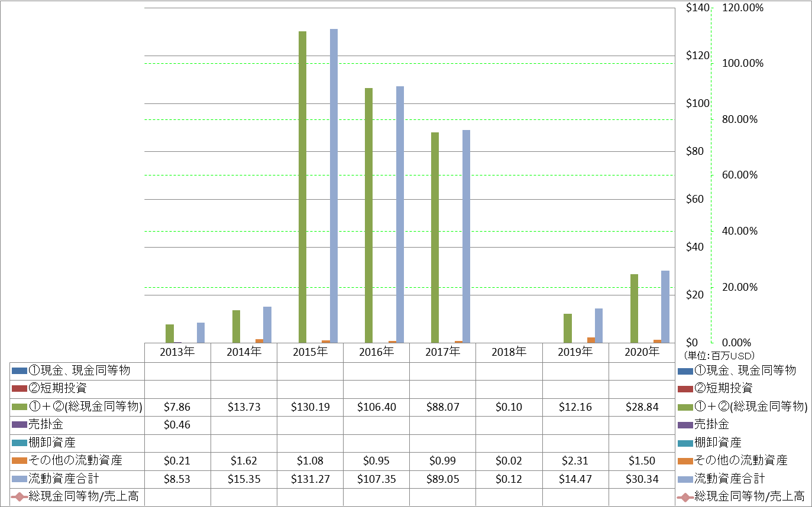Click the $0.95 cell

377,461
